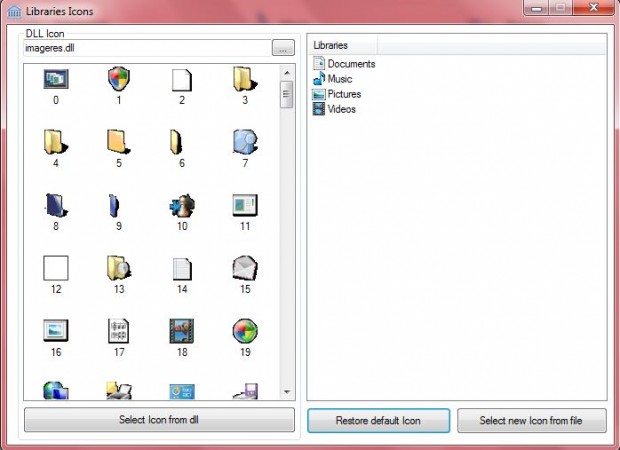Click the icon list scrollbar thumb

tap(287, 94)
